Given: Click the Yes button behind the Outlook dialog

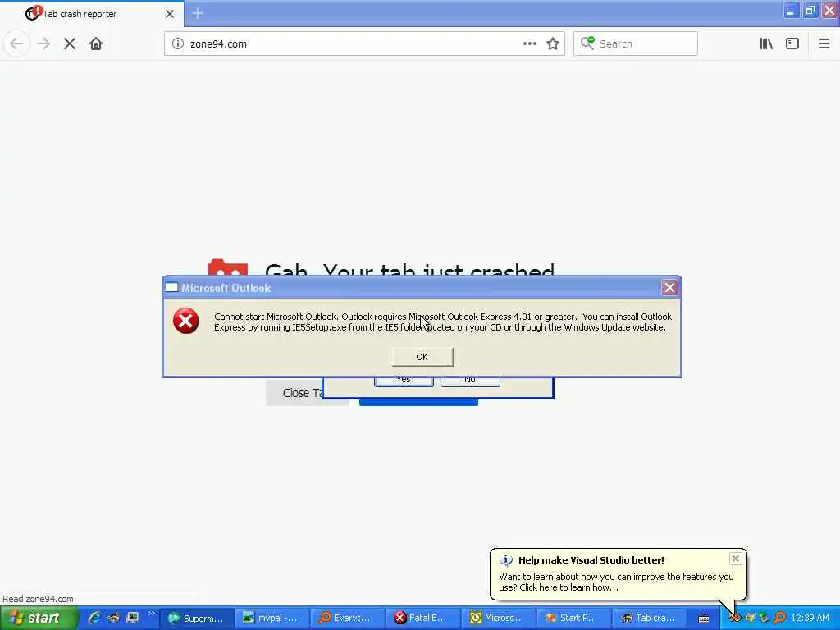Looking at the screenshot, I should point(404,381).
